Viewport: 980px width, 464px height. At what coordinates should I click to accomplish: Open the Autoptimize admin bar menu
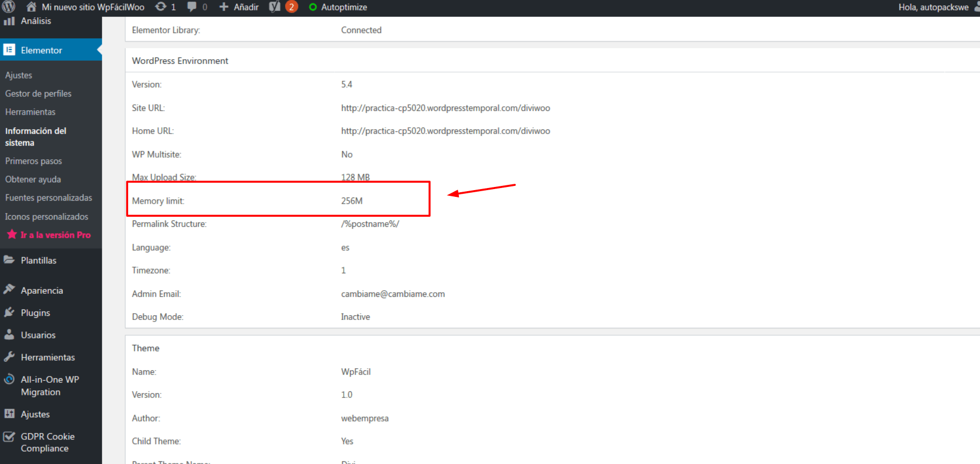(344, 7)
